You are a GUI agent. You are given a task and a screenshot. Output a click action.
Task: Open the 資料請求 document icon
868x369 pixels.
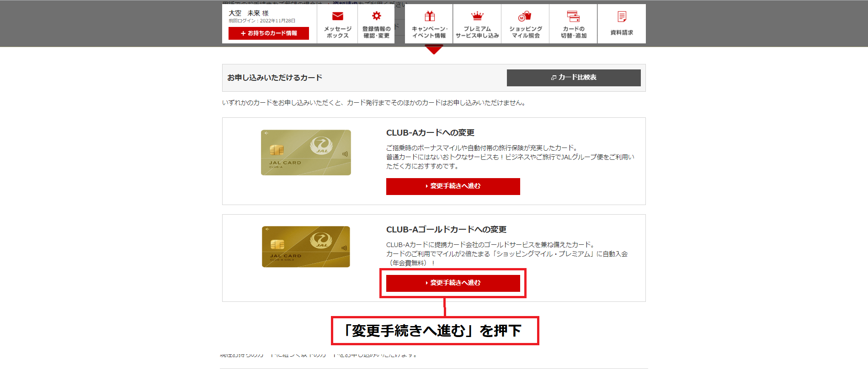(x=622, y=17)
